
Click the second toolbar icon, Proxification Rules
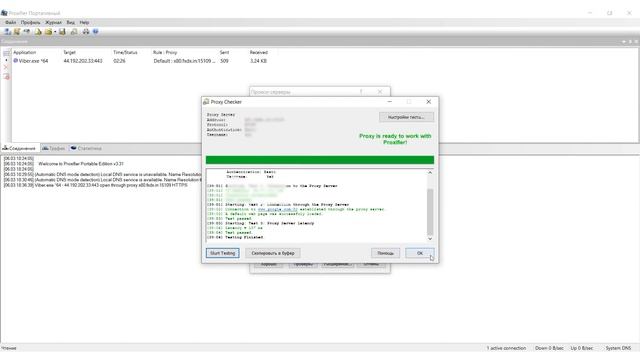pos(17,31)
